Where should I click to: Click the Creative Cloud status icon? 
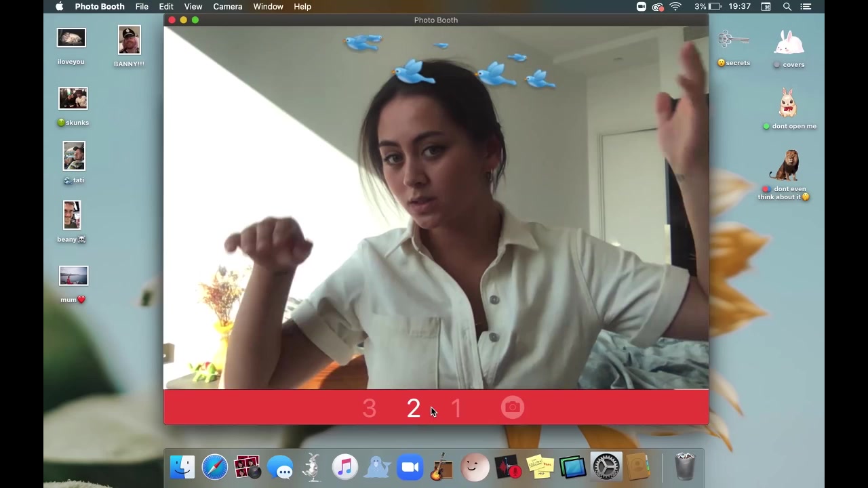point(658,6)
